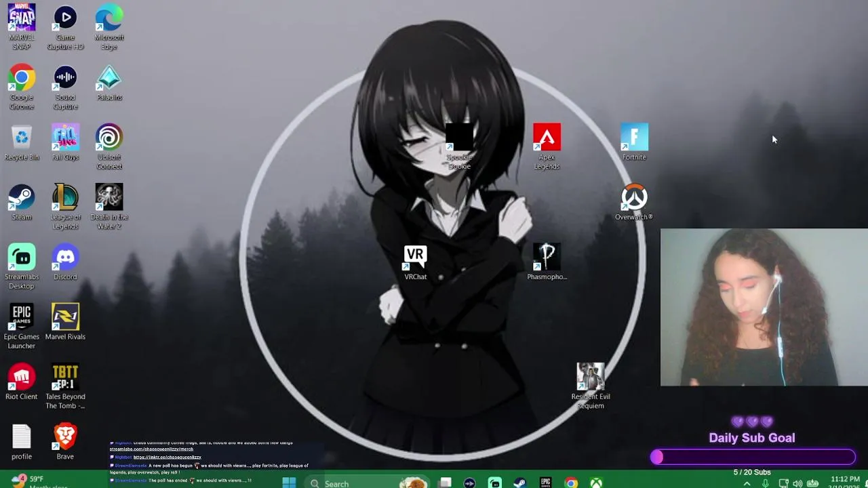Show hidden system tray icons
The width and height of the screenshot is (868, 488).
click(747, 483)
